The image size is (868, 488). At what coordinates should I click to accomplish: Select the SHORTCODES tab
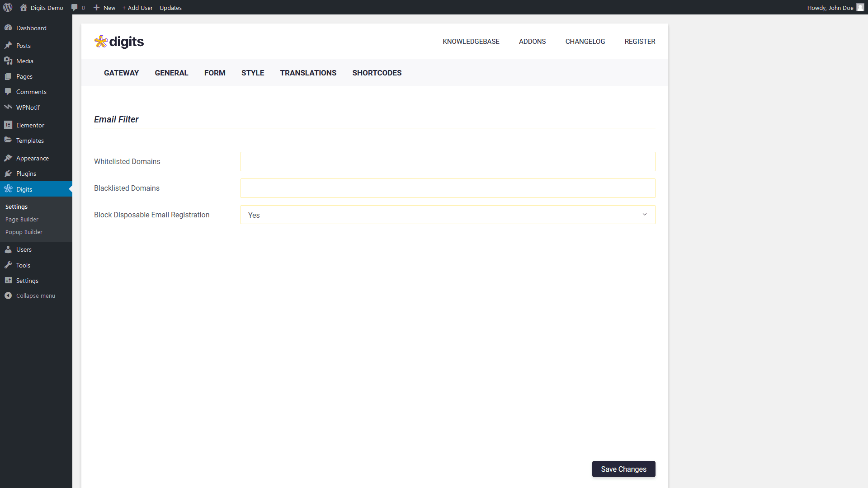point(377,73)
